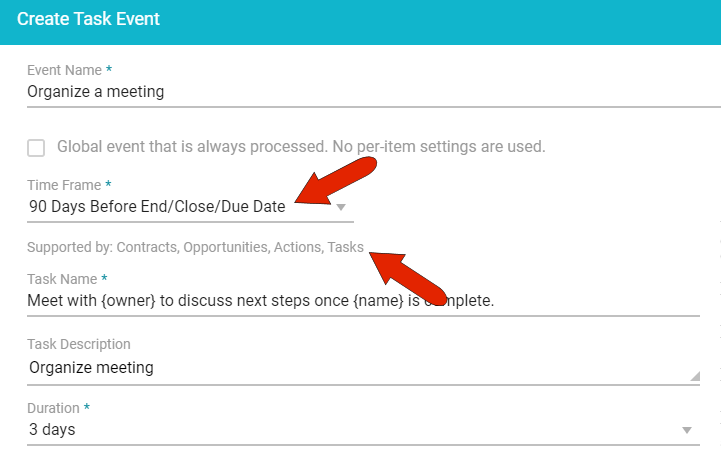Enable the Global event checkbox
This screenshot has height=463, width=721.
click(x=36, y=148)
